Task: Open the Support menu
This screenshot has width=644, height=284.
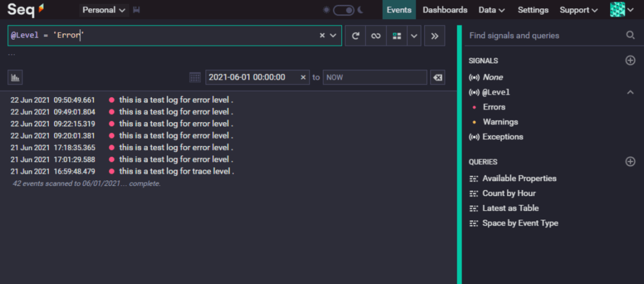Action: click(578, 10)
